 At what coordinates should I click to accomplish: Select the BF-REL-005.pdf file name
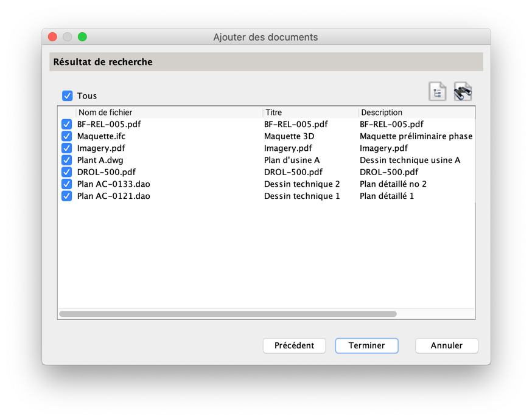[109, 124]
